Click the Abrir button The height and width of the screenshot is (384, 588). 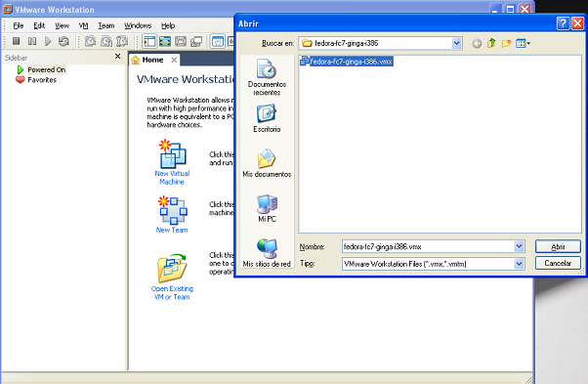[x=558, y=246]
